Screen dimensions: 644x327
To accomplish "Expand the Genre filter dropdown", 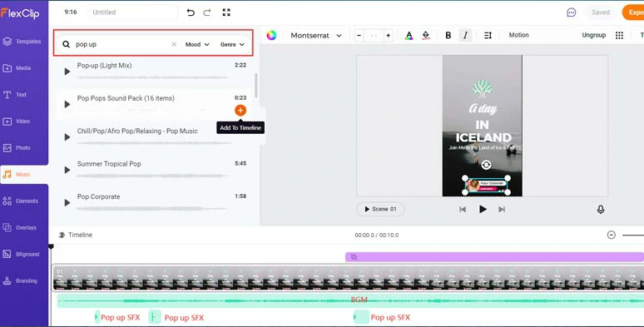I will tap(232, 44).
